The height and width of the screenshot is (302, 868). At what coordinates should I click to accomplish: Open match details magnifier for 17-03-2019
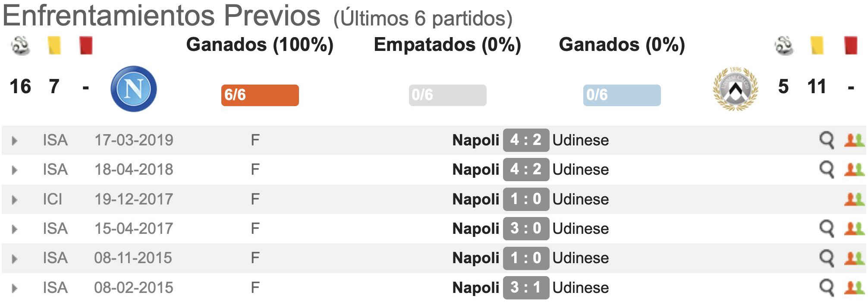coord(827,140)
